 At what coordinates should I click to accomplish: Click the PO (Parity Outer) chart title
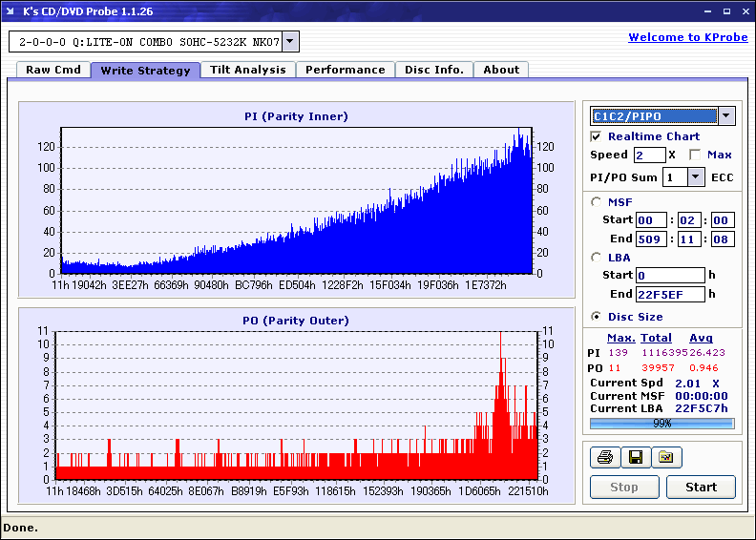[x=296, y=321]
